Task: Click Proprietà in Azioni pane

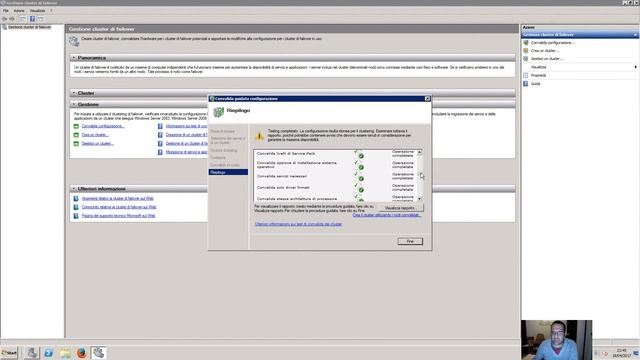Action: [x=538, y=76]
